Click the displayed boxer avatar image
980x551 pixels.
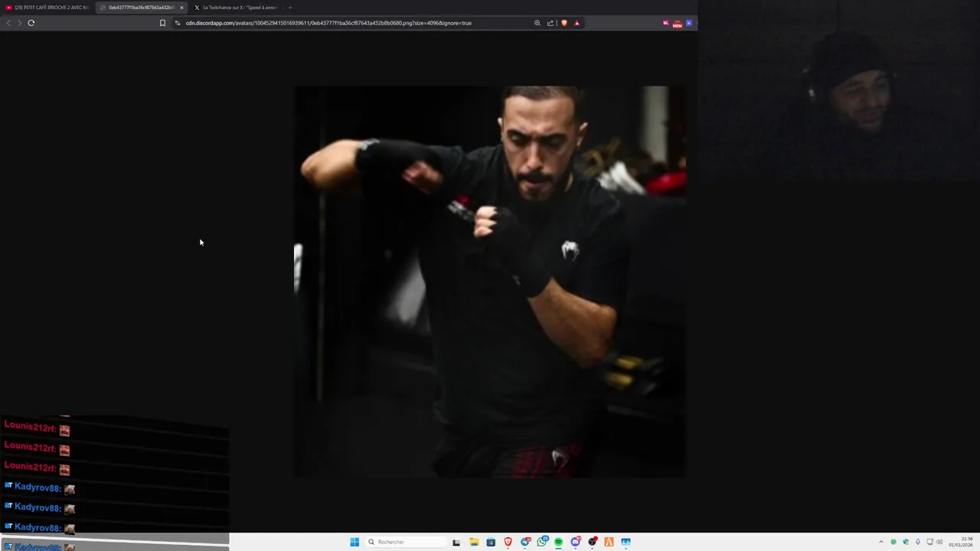(490, 282)
